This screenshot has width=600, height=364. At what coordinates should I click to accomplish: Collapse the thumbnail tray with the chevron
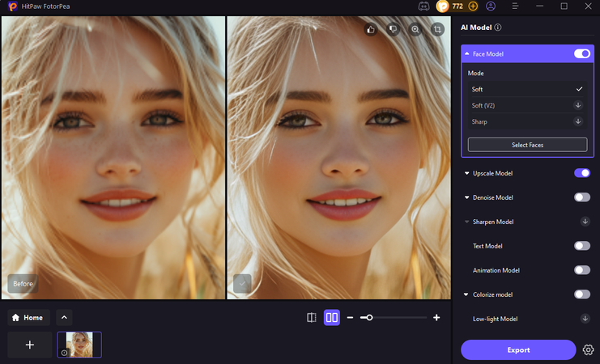click(x=64, y=317)
